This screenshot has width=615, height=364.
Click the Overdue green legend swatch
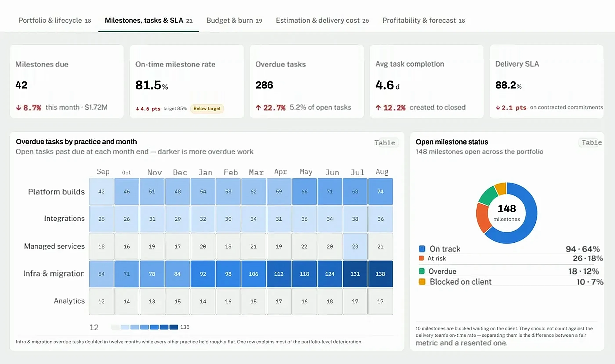coord(421,271)
